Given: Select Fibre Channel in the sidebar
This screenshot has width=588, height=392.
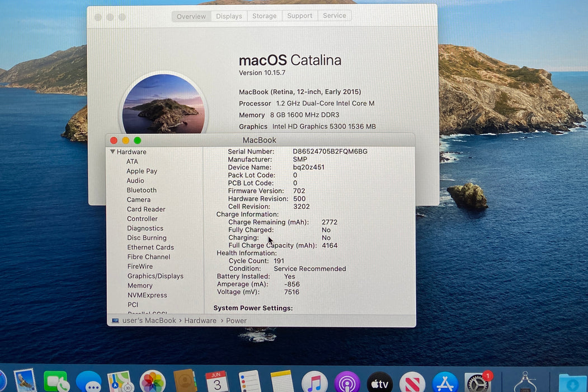Looking at the screenshot, I should coord(149,257).
